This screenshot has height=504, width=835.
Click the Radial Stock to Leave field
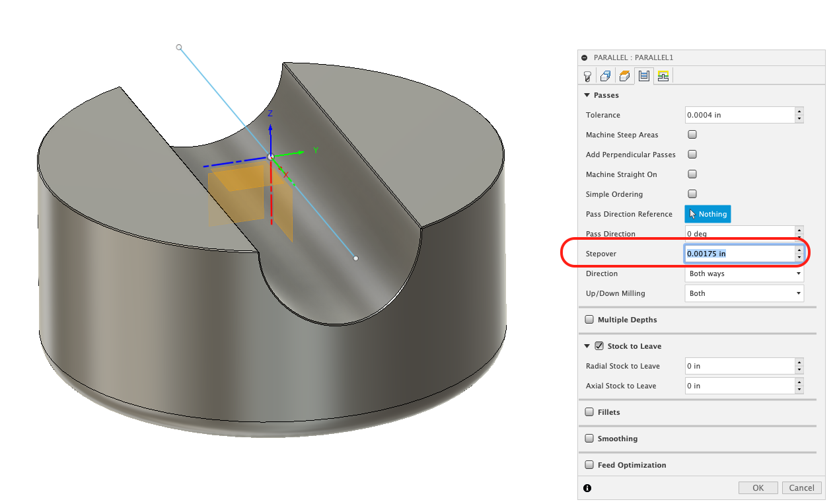pos(739,366)
